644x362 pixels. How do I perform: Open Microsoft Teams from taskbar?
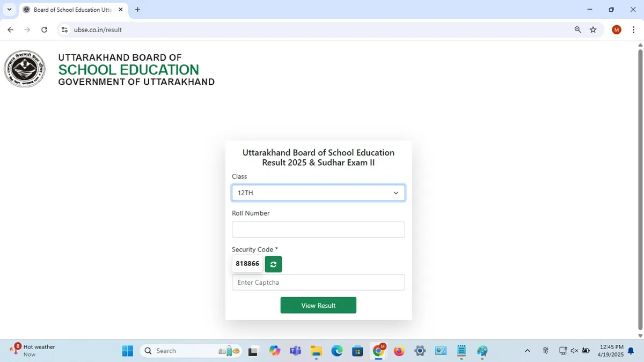click(x=295, y=351)
